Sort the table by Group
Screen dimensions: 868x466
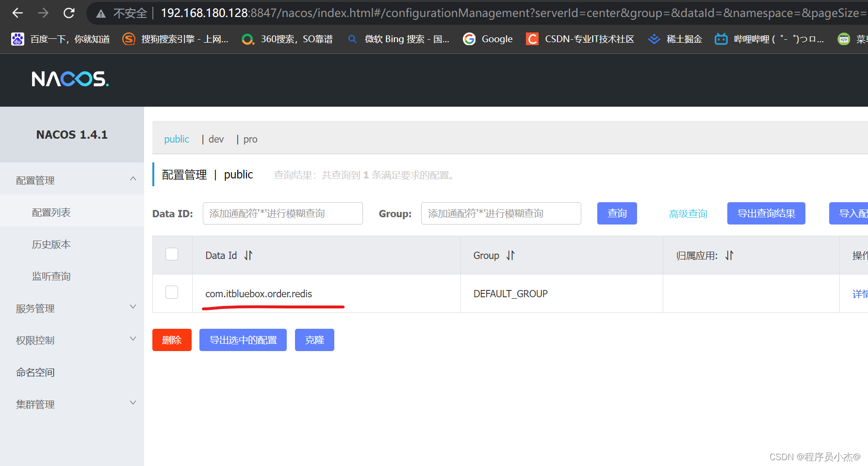510,255
